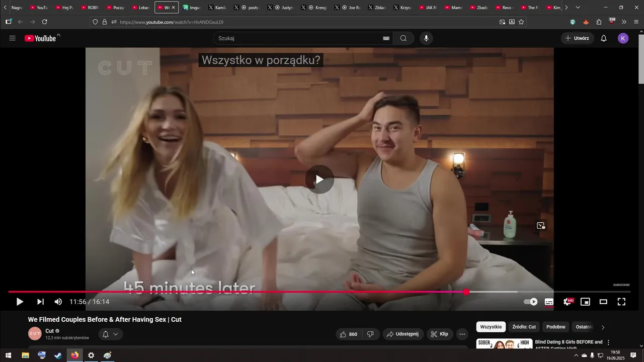Open Windows action center notifications
This screenshot has height=362, width=644.
click(x=634, y=355)
